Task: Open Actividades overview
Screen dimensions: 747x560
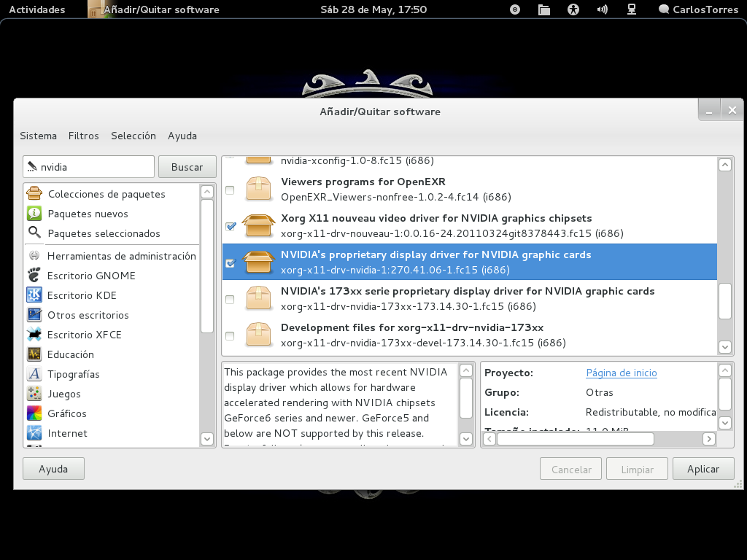Action: pos(36,9)
